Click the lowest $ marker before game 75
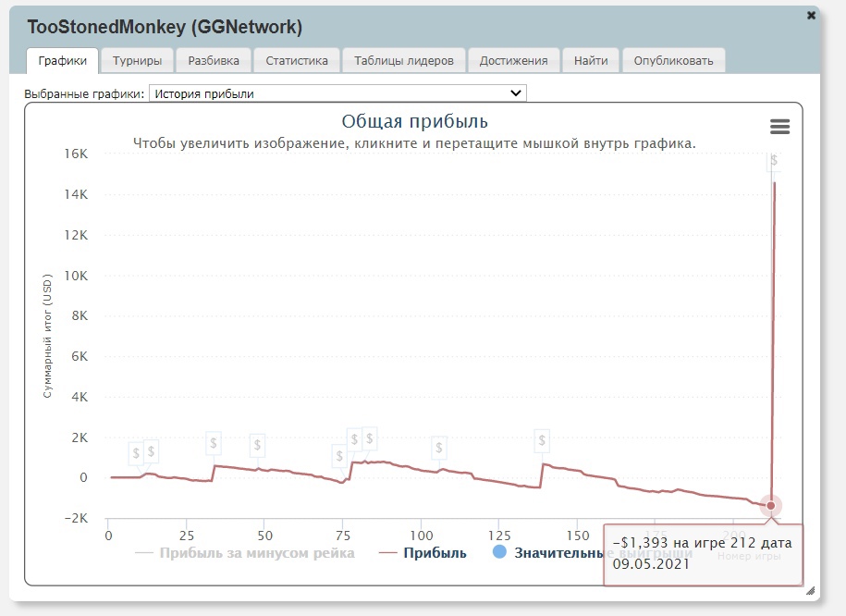This screenshot has height=616, width=846. click(339, 456)
